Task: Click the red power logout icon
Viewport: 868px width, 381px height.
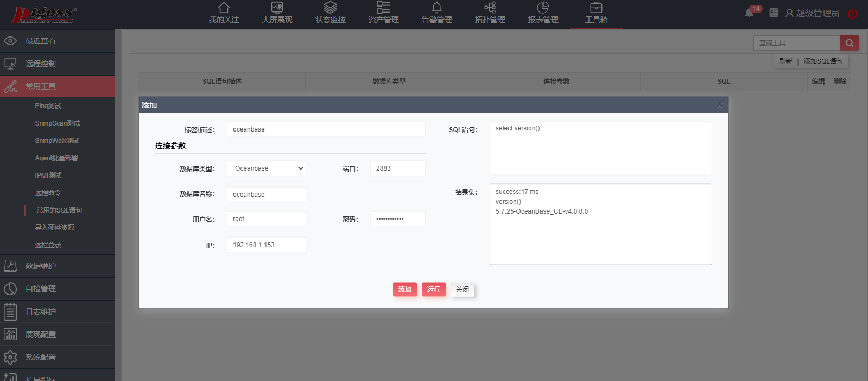Action: coord(853,14)
